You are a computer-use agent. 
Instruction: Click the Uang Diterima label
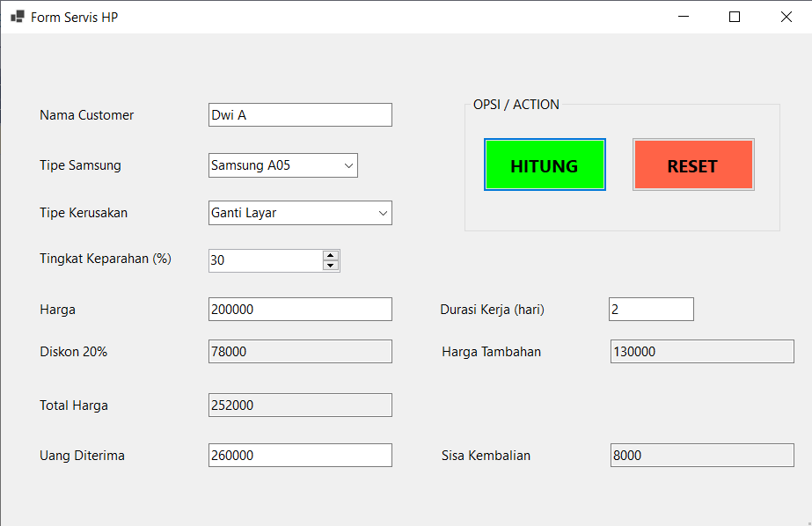[82, 456]
